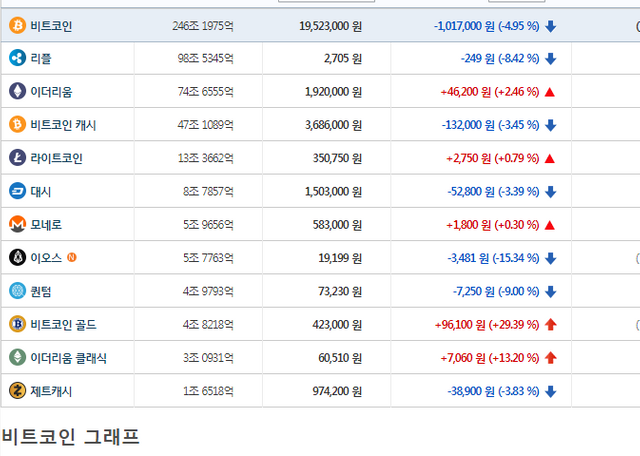Click the price 1,920,000 원
640x456 pixels.
click(x=333, y=92)
